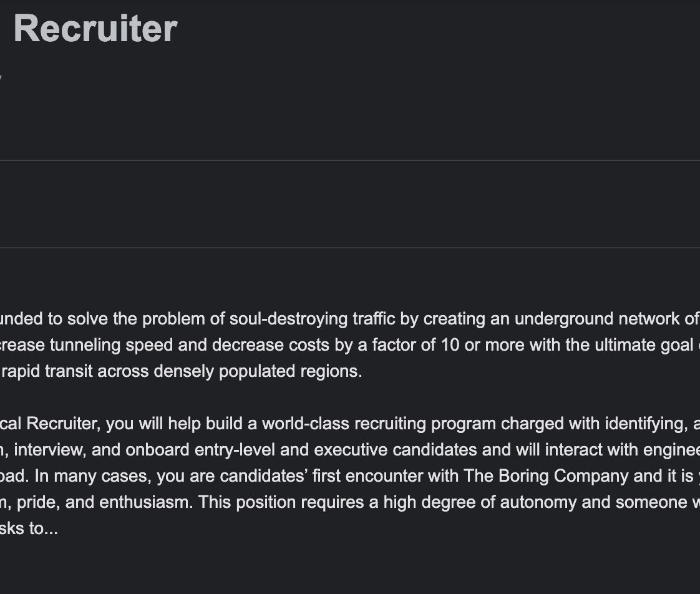Click the truncated 'to...' ellipsis ending
700x594 pixels.
(43, 528)
